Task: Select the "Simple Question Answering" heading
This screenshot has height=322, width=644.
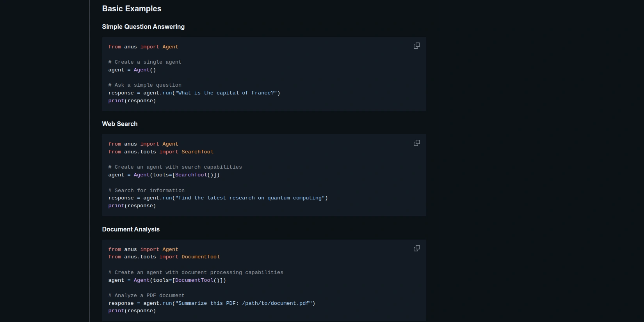Action: (x=143, y=27)
